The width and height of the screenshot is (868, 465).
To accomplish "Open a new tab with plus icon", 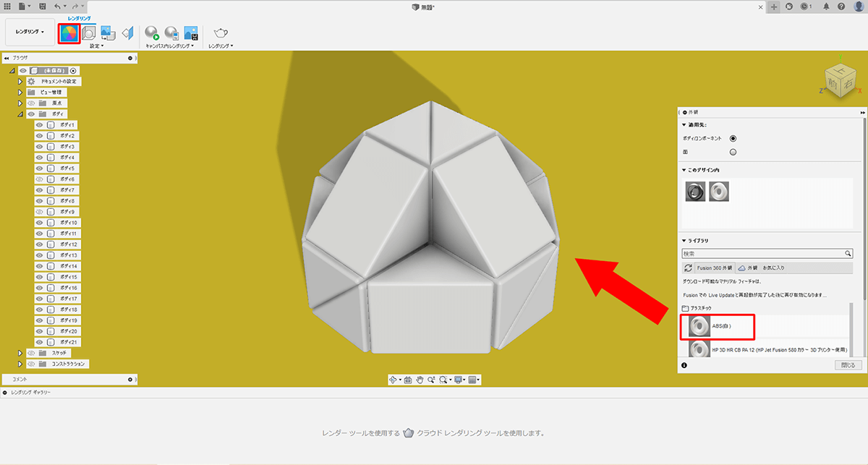I will click(775, 7).
